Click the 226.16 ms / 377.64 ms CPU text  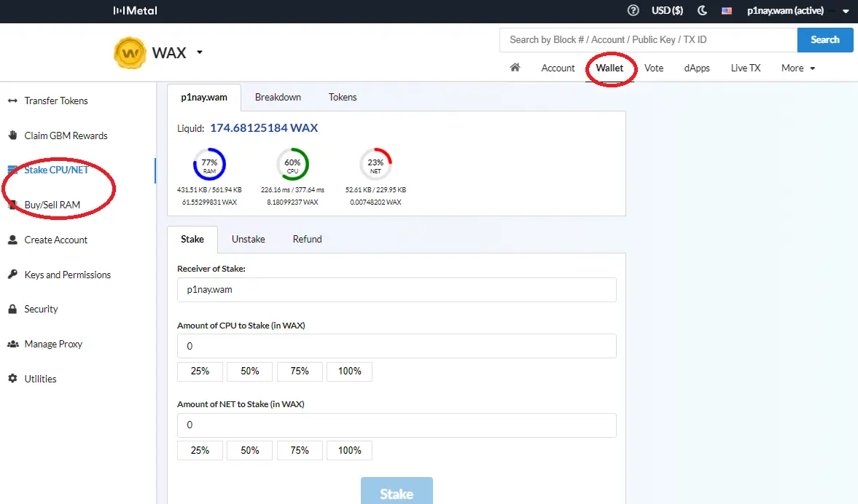pyautogui.click(x=292, y=189)
